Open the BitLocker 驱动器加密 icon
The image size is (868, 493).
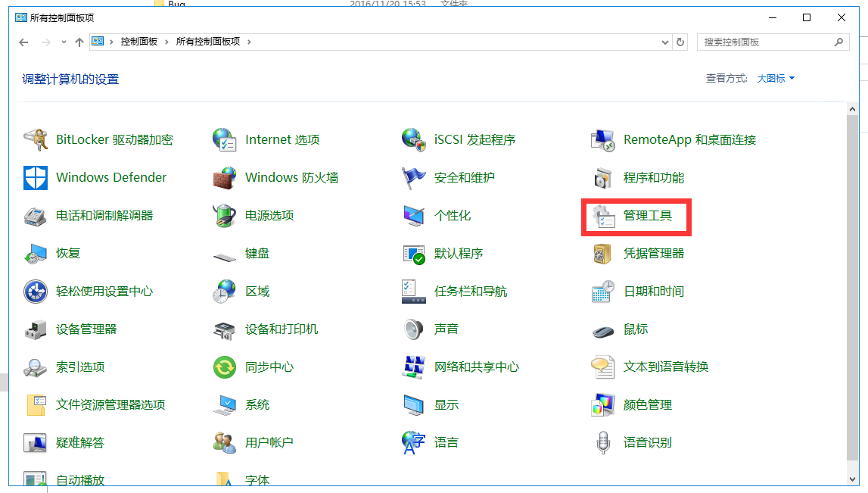36,139
